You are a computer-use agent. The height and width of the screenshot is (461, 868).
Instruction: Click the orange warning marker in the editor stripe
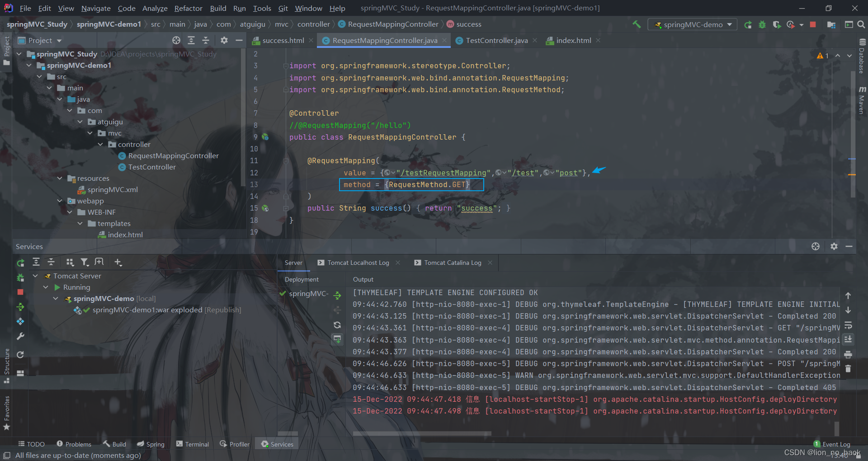click(x=852, y=174)
